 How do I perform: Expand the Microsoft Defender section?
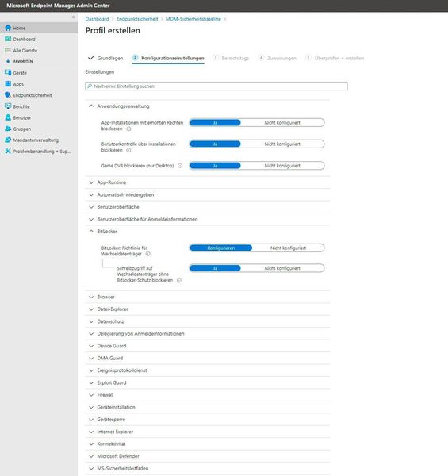(208, 456)
